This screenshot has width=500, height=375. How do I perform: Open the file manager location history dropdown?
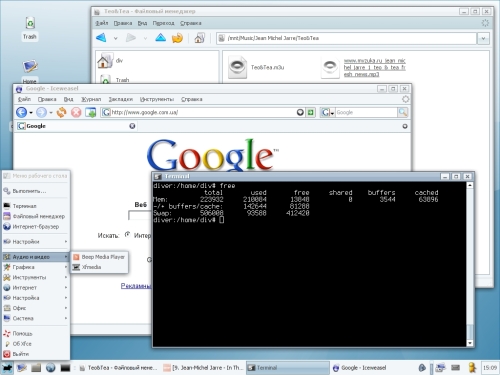[x=483, y=38]
